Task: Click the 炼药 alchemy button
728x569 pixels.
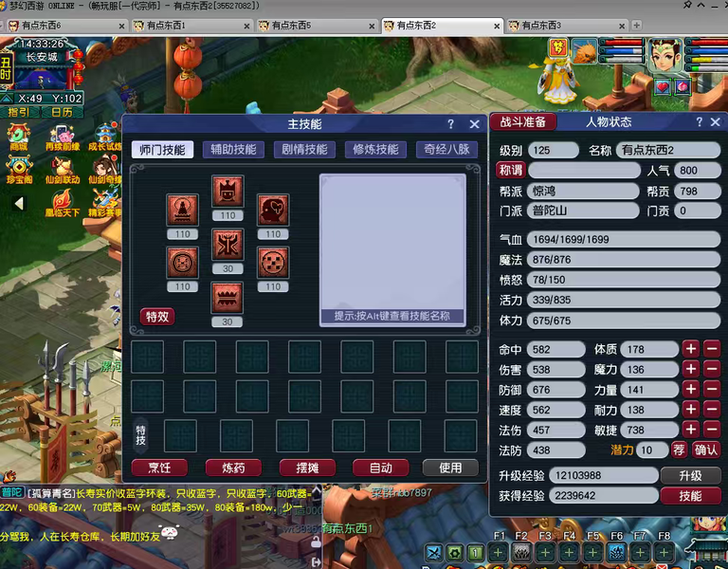Action: (x=233, y=468)
